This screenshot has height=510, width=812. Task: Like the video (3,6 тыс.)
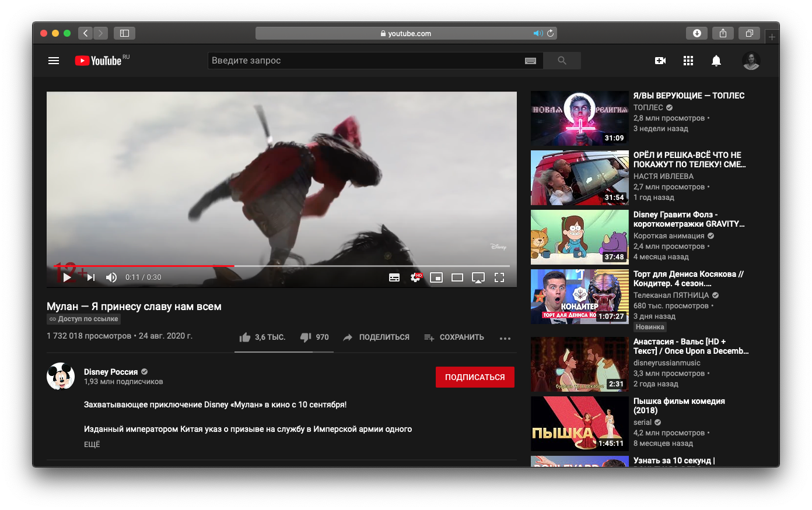click(x=262, y=337)
